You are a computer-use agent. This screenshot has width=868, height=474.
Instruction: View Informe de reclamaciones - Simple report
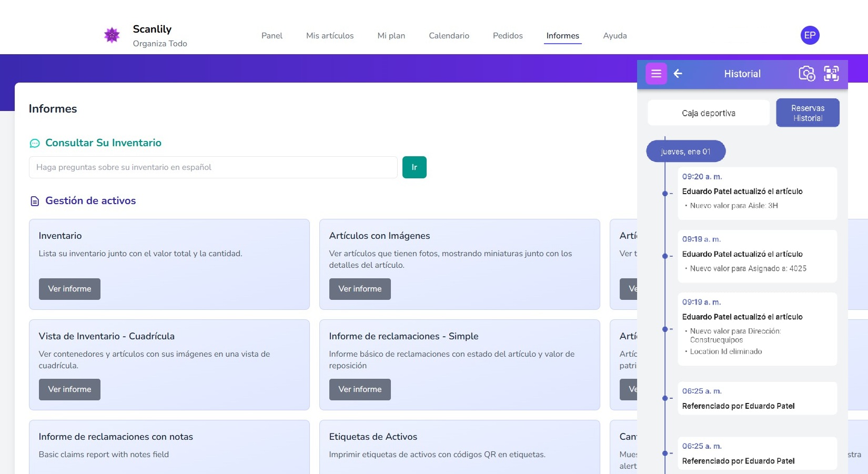tap(360, 389)
